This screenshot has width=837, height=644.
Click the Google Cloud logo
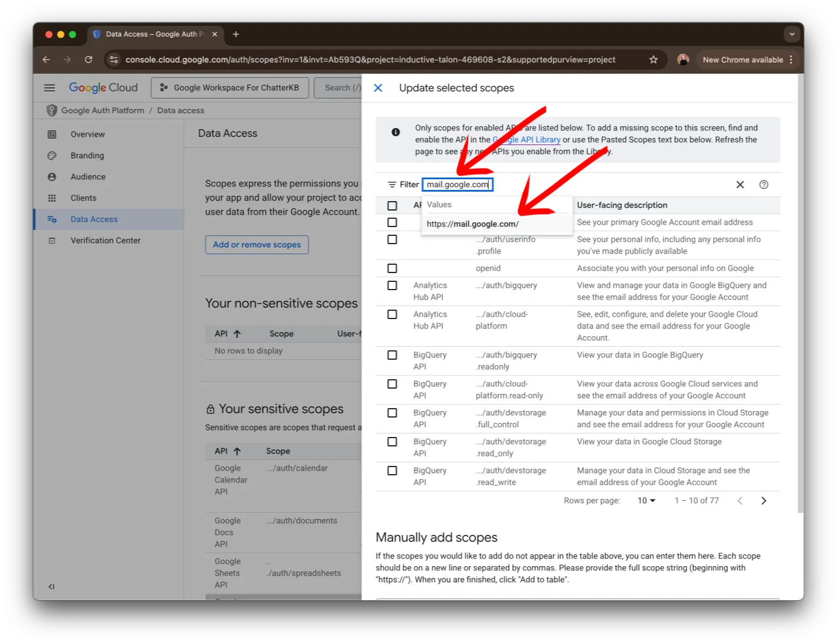click(x=103, y=88)
